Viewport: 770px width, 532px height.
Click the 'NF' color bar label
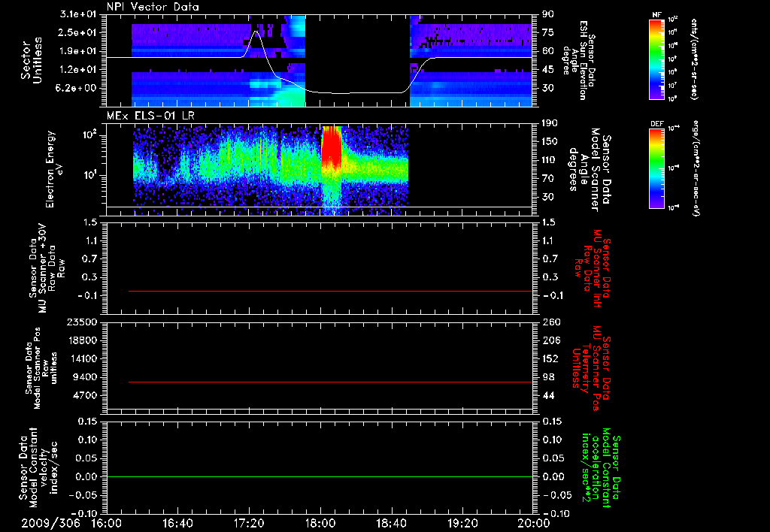(656, 15)
